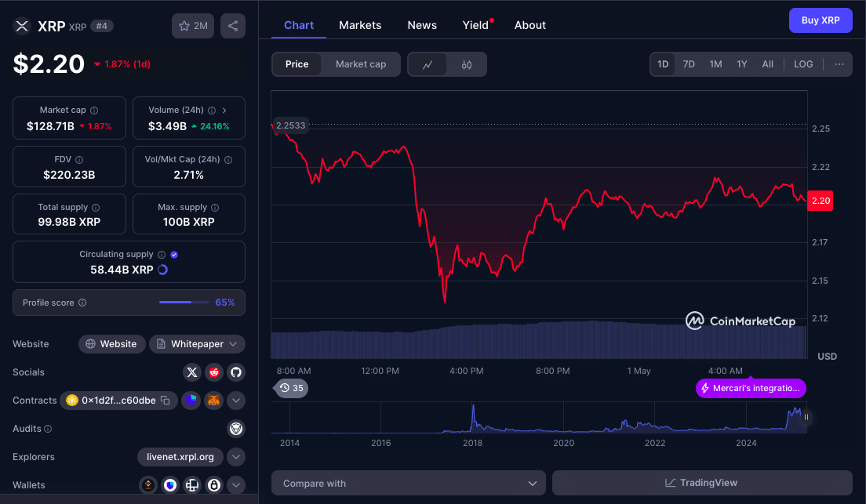Click the time range slider handle

806,417
